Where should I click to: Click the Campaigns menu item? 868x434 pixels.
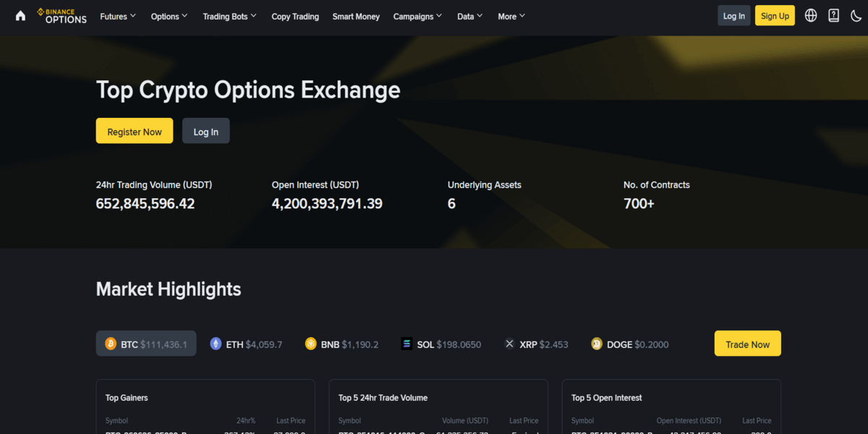pyautogui.click(x=417, y=16)
